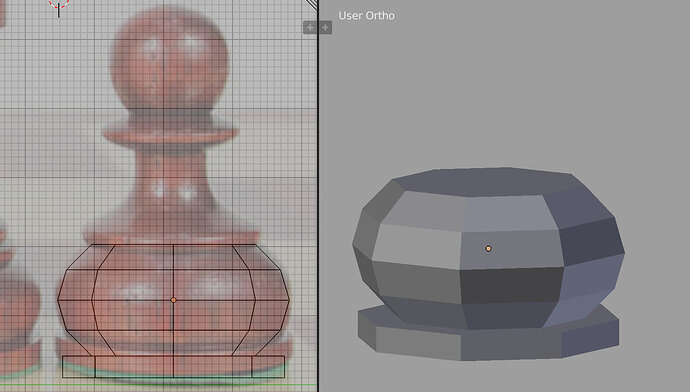The image size is (690, 392).
Task: Click the wireframe base rectangle's right section
Action: click(x=268, y=366)
